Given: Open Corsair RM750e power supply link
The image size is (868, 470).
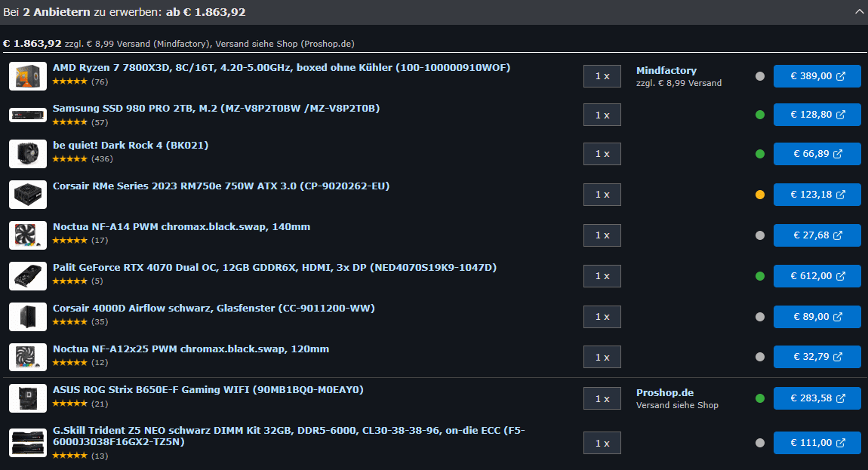Looking at the screenshot, I should (221, 186).
